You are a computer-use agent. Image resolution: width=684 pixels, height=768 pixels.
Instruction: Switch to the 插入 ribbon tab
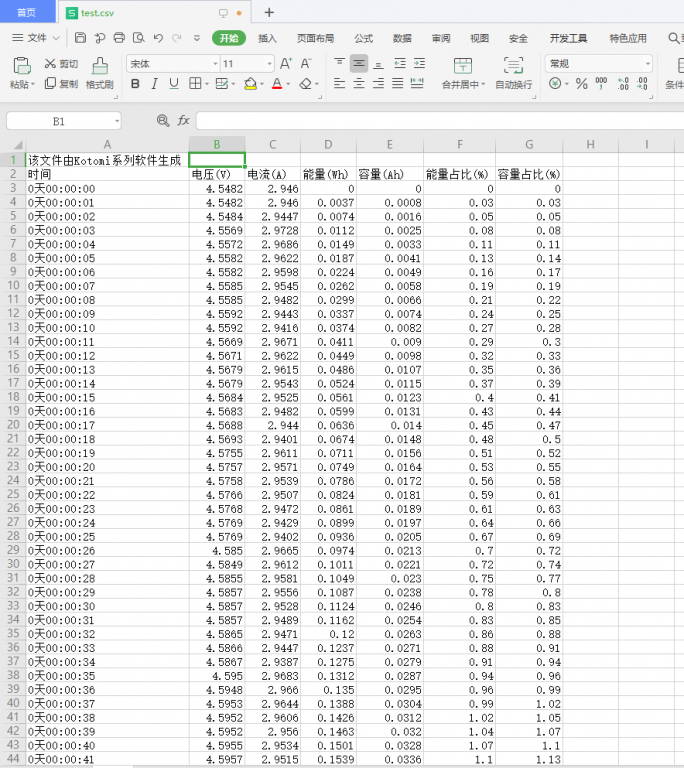point(267,38)
